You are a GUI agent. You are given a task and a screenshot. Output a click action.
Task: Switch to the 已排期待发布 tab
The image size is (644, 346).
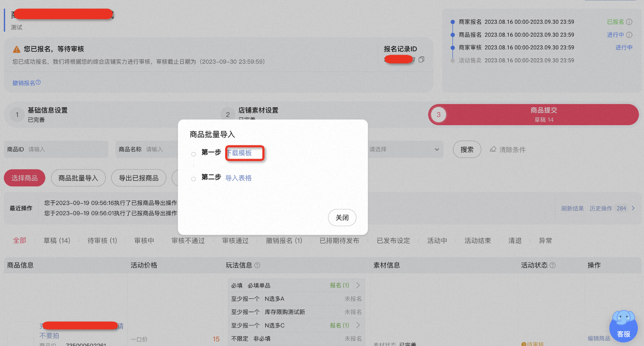pyautogui.click(x=339, y=241)
